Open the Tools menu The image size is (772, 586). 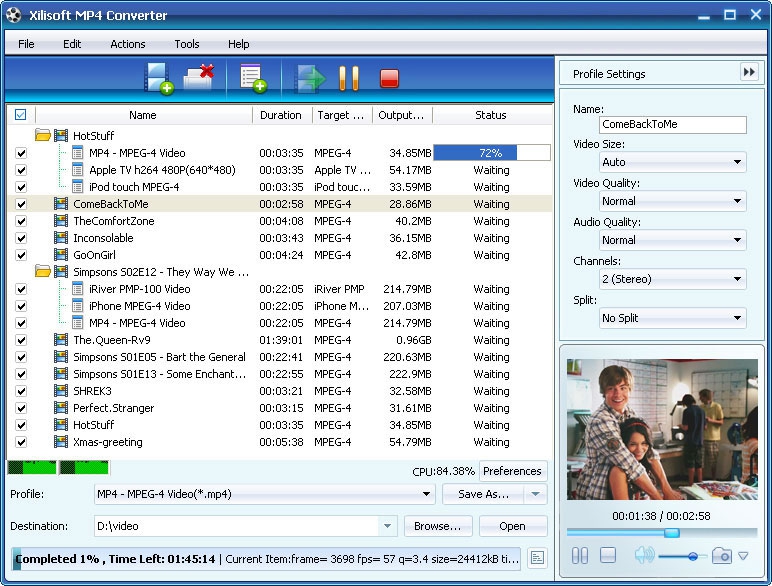point(186,44)
